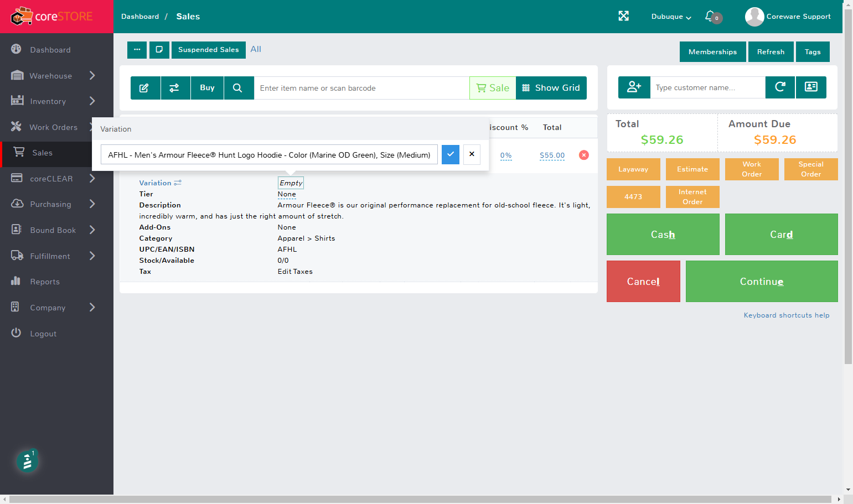Toggle fullscreen mode icon

point(623,16)
